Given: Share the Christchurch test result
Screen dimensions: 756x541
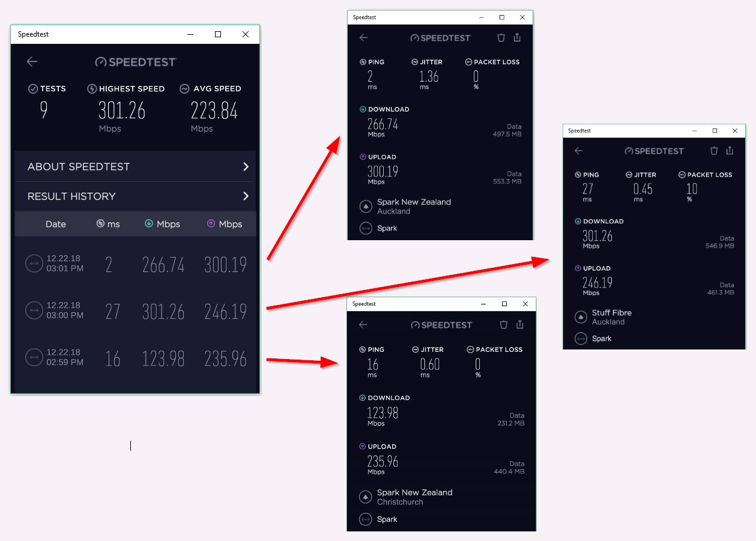Looking at the screenshot, I should (x=519, y=325).
